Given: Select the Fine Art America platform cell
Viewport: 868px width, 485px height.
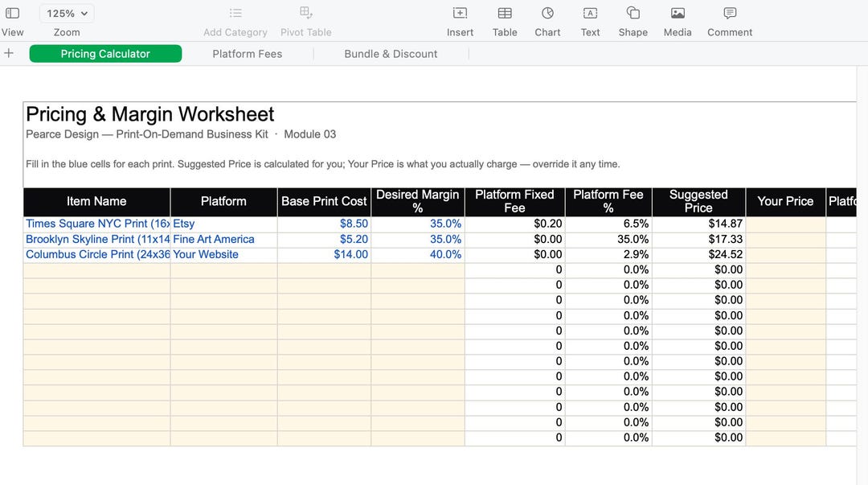Looking at the screenshot, I should point(223,240).
